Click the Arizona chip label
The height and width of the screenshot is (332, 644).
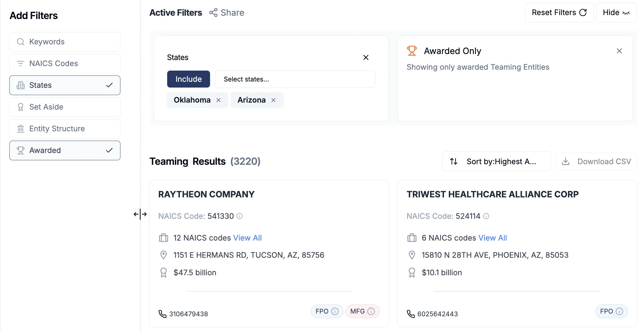pyautogui.click(x=252, y=100)
